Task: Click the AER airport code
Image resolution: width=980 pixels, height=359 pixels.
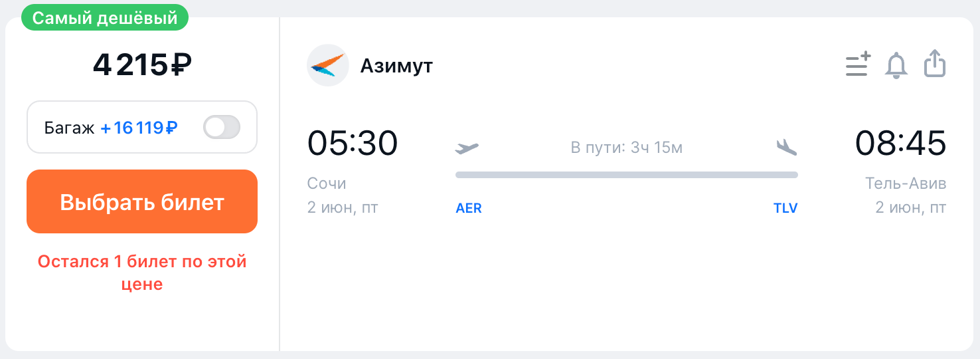Action: click(469, 208)
